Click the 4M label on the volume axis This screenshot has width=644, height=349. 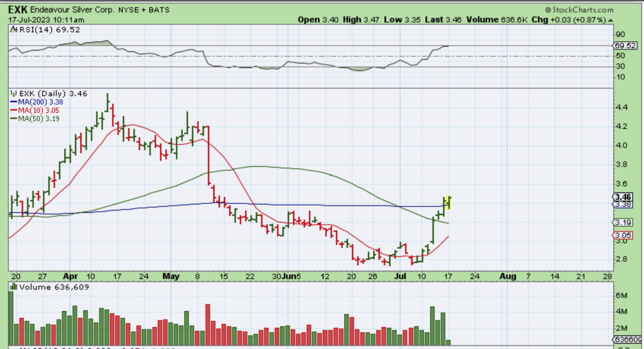coord(622,311)
